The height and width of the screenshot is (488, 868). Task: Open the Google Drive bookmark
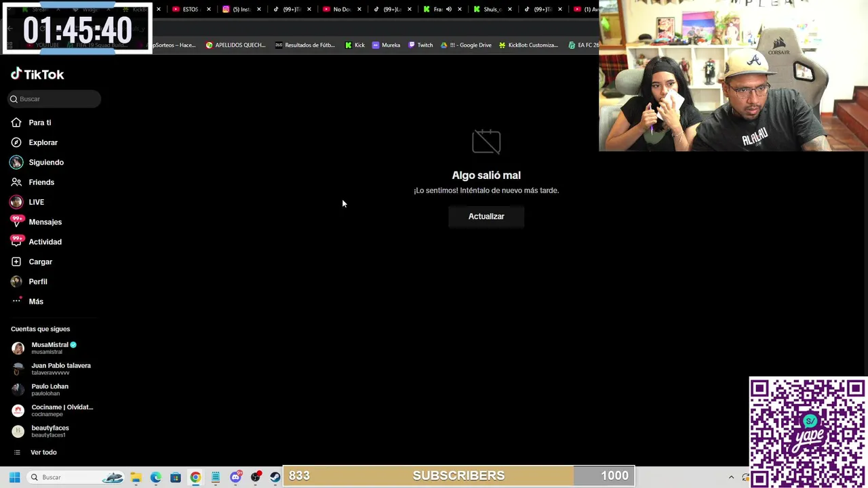click(466, 45)
